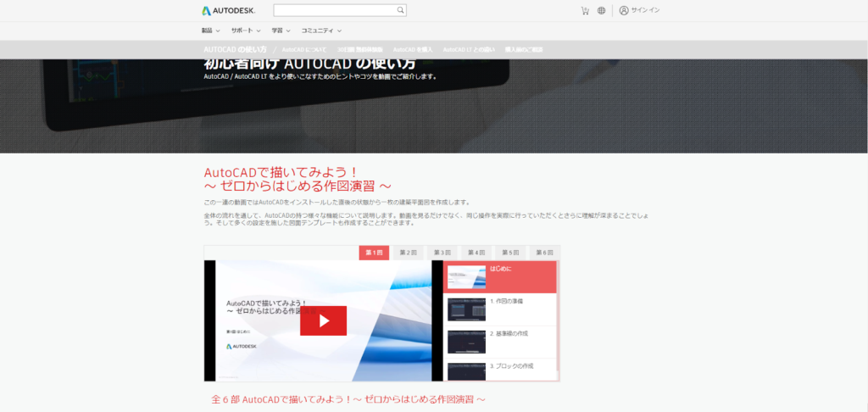The width and height of the screenshot is (868, 412).
Task: Select thumbnail for 1. 作図の準備
Action: click(467, 309)
